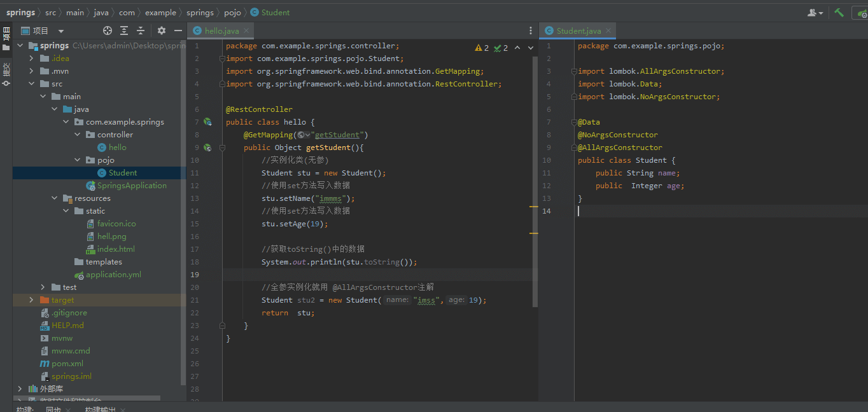The height and width of the screenshot is (412, 868).
Task: Click the 'System.out.println' line in hello.java
Action: pyautogui.click(x=339, y=262)
